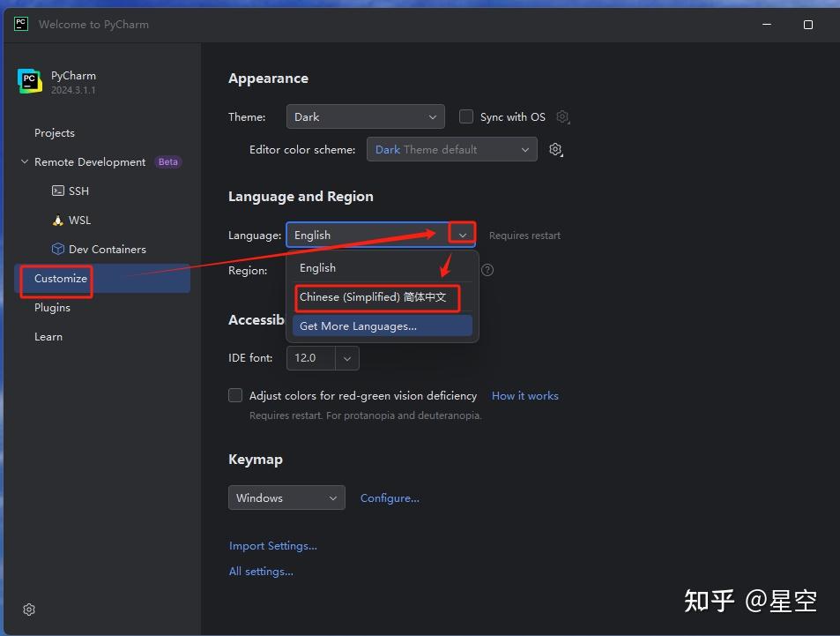
Task: Click IDE font size 12.0 field
Action: pyautogui.click(x=311, y=357)
